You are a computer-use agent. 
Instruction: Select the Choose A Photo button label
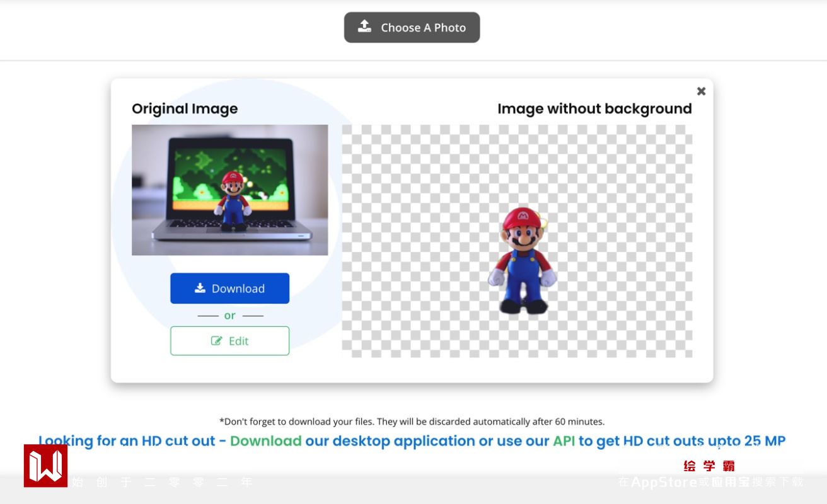(x=424, y=28)
